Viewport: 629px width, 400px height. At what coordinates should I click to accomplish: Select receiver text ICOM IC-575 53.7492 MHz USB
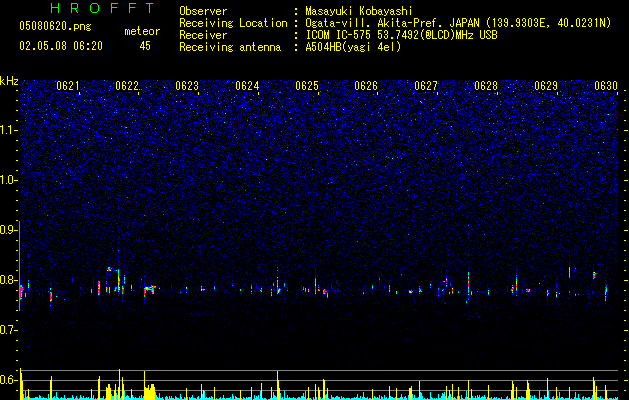(402, 35)
